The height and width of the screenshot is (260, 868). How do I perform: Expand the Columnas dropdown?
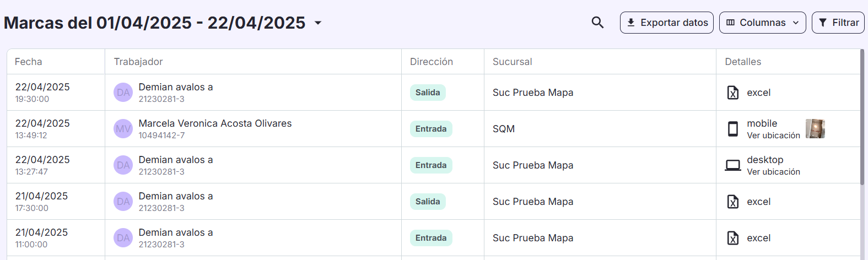pyautogui.click(x=762, y=23)
